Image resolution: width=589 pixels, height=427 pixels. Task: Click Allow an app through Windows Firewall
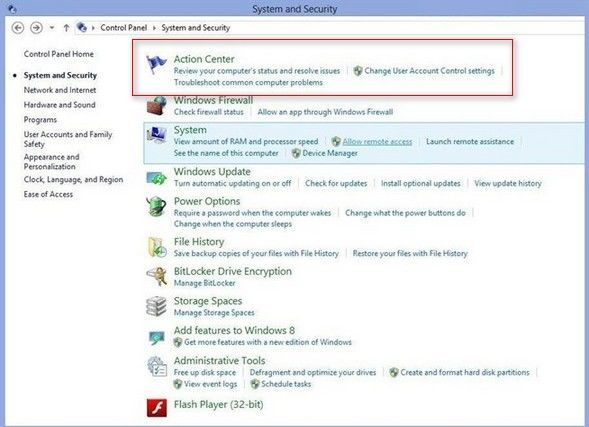tap(325, 112)
